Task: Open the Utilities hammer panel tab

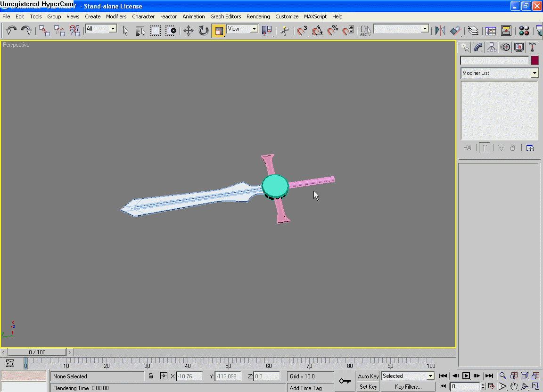Action: (x=532, y=47)
